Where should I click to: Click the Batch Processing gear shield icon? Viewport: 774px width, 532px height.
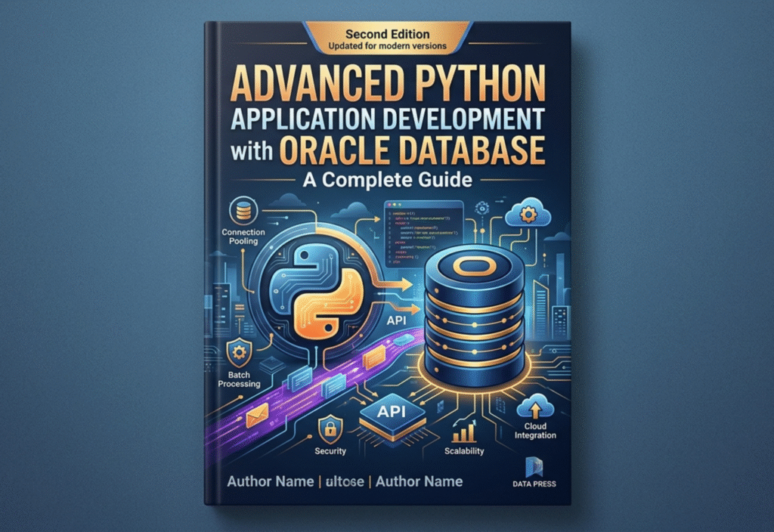pyautogui.click(x=240, y=352)
